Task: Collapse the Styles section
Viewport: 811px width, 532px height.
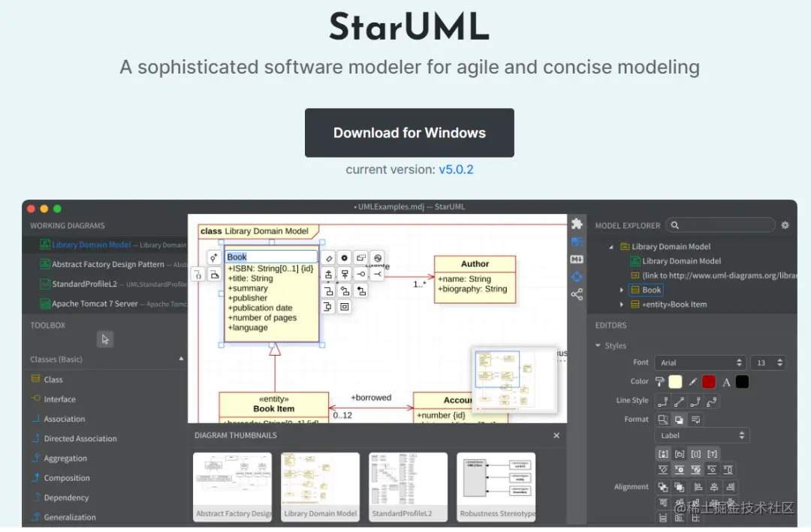Action: click(598, 345)
